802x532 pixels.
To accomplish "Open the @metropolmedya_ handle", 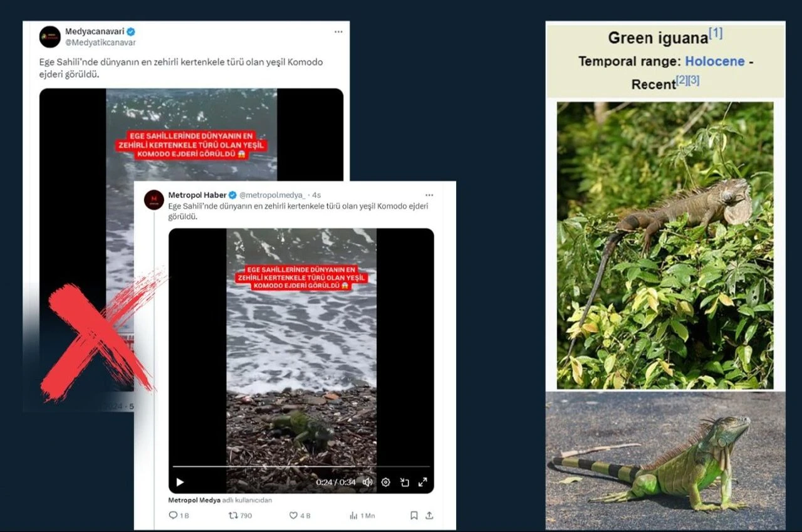I will click(x=274, y=195).
